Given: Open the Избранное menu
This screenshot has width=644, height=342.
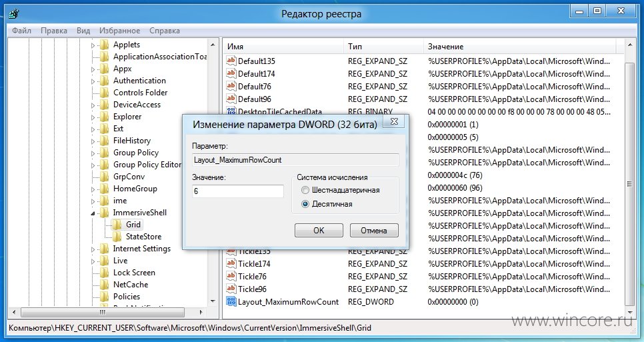Looking at the screenshot, I should (119, 31).
